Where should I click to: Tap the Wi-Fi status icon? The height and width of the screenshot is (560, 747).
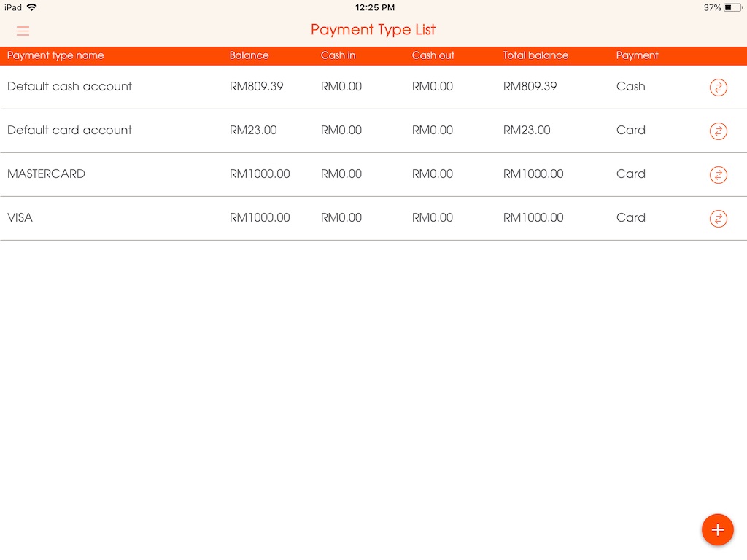31,7
